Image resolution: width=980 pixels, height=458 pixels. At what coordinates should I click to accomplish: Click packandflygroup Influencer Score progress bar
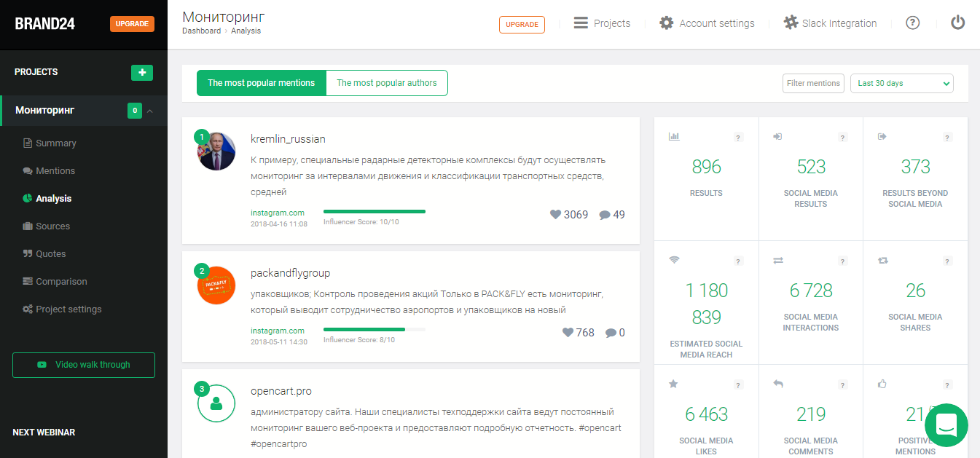pyautogui.click(x=375, y=330)
